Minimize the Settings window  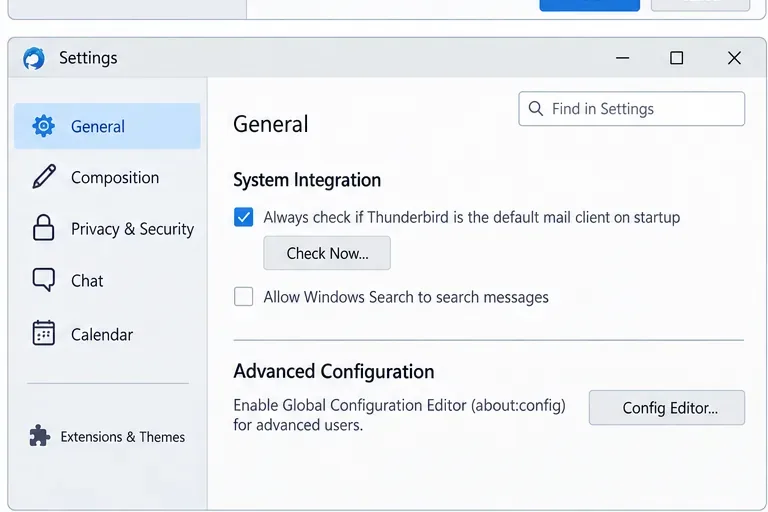pyautogui.click(x=623, y=58)
